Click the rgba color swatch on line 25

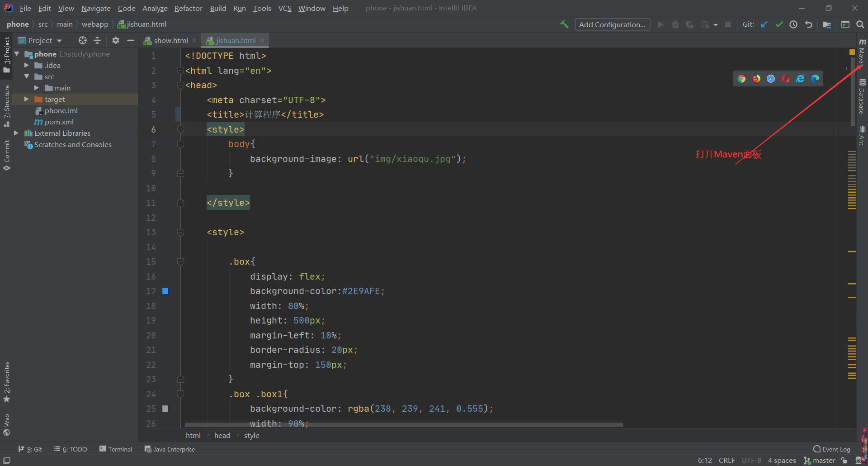click(x=165, y=409)
